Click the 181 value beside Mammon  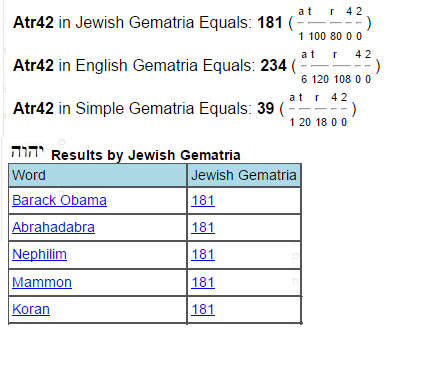(x=203, y=282)
